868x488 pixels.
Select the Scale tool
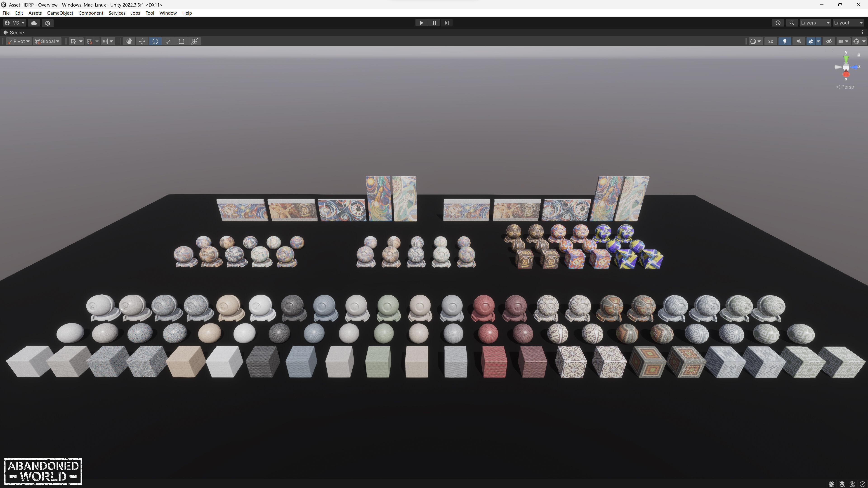coord(168,41)
